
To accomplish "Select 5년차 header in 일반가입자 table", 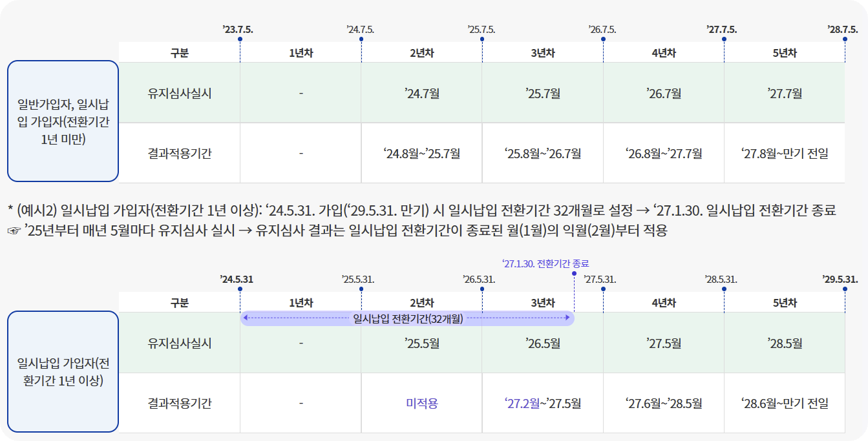I will click(785, 53).
